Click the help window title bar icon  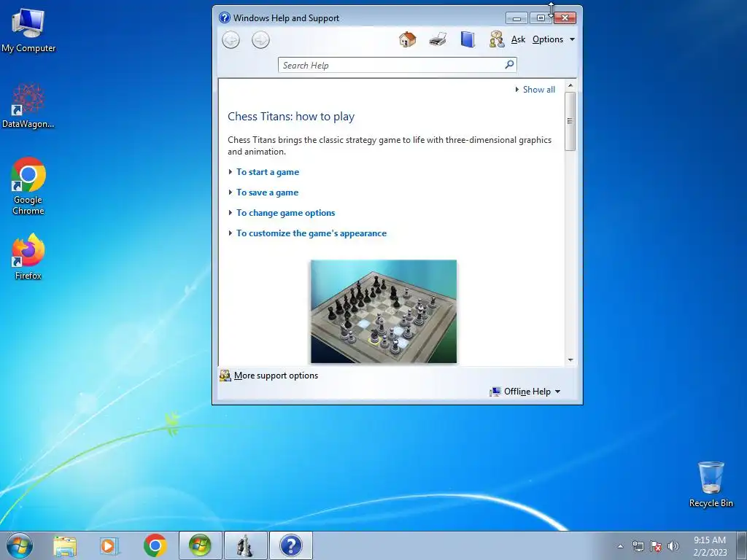click(x=225, y=18)
